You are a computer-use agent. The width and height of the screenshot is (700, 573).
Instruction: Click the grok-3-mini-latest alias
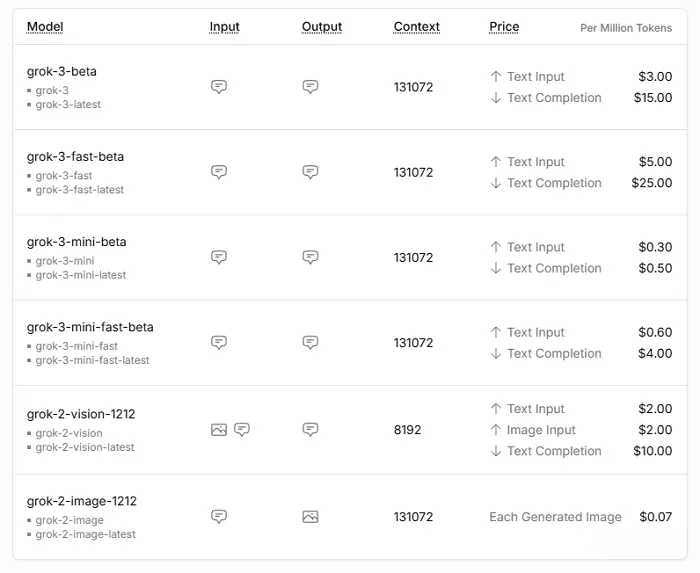81,275
